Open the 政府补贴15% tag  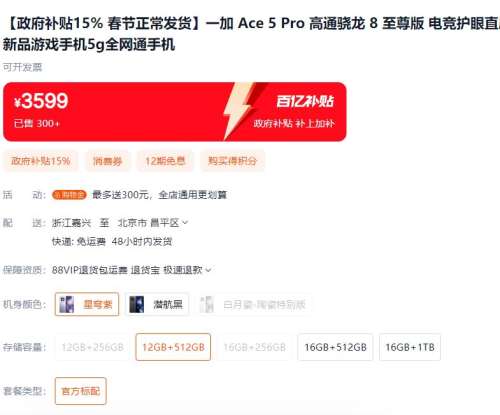(41, 161)
